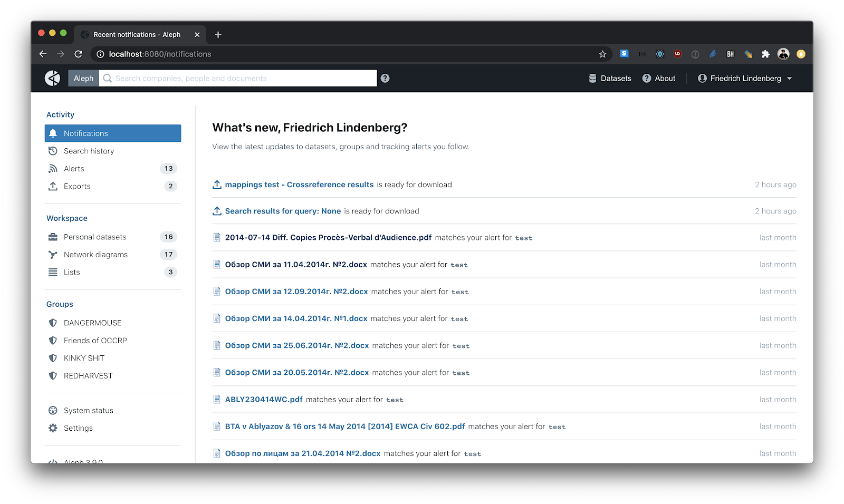This screenshot has height=504, width=844.
Task: Click the Datasets database icon
Action: [593, 78]
